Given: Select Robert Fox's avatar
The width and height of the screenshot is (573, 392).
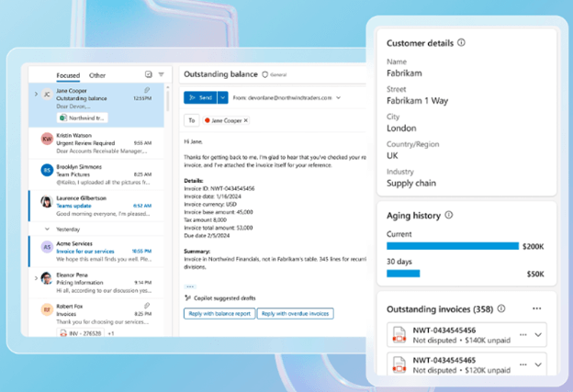Looking at the screenshot, I should [x=47, y=309].
